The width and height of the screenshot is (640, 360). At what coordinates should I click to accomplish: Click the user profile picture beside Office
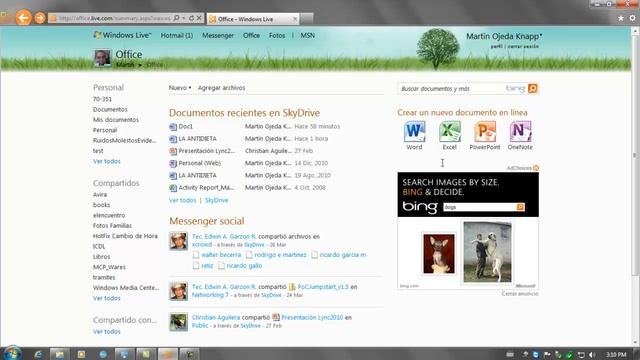pos(102,58)
